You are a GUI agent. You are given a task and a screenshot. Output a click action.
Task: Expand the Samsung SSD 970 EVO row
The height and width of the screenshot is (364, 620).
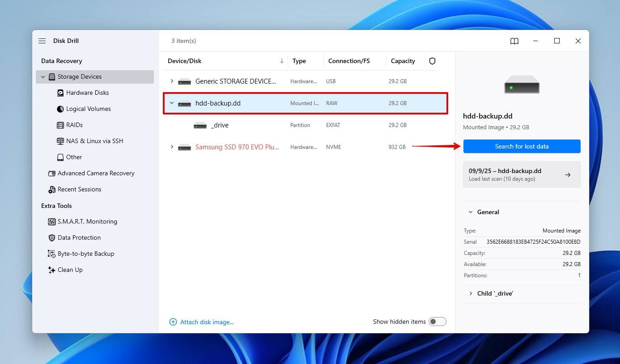pyautogui.click(x=172, y=147)
